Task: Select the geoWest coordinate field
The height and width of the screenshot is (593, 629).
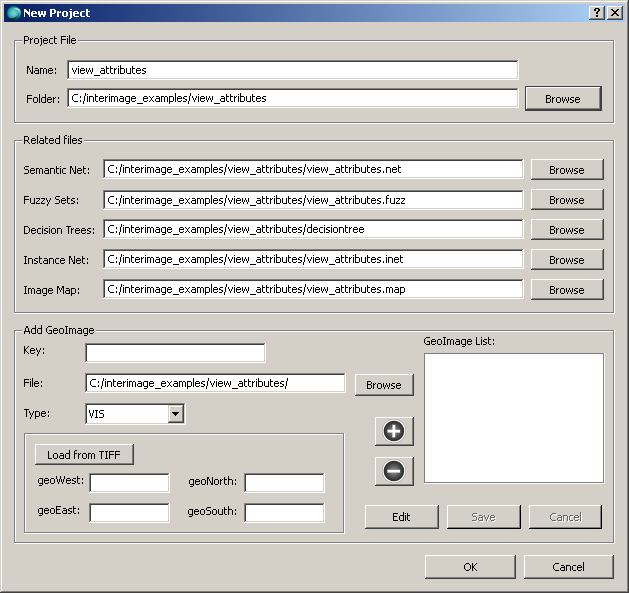Action: [129, 483]
